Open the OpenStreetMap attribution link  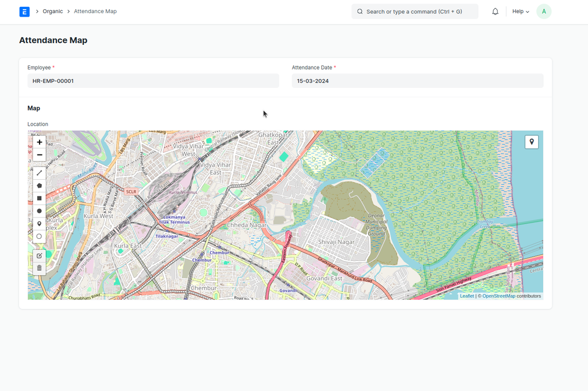(498, 296)
